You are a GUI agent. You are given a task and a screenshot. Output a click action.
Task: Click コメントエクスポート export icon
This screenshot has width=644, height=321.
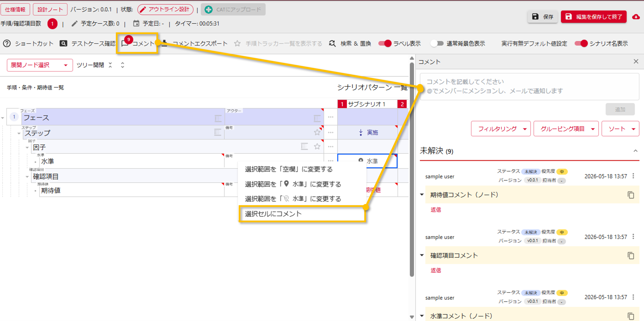[x=164, y=44]
